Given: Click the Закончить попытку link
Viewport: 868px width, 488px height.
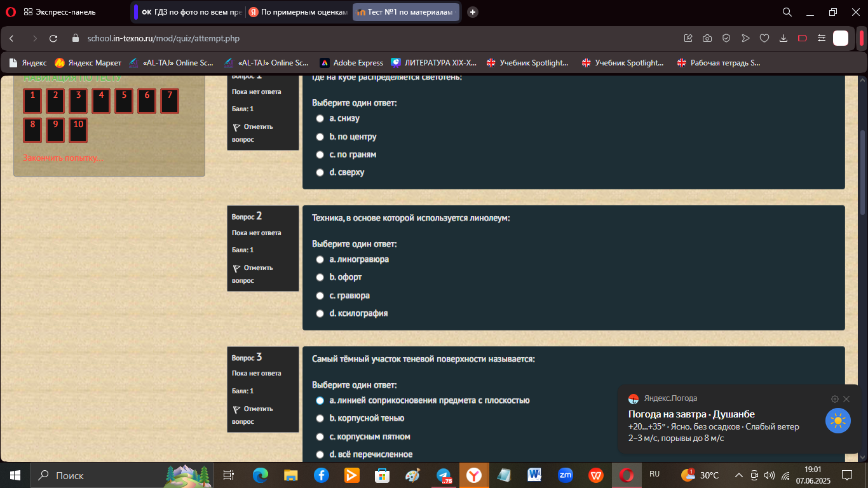Looking at the screenshot, I should click(63, 158).
